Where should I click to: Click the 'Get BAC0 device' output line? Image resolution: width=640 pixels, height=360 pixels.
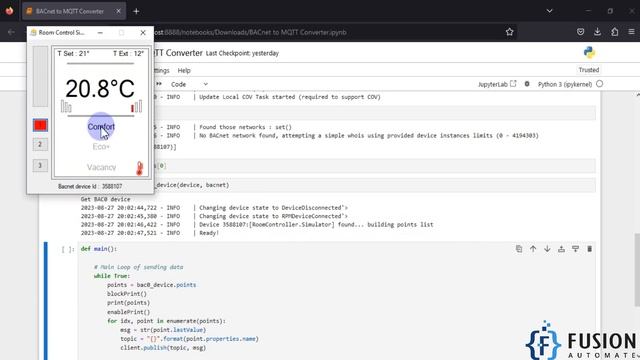(x=105, y=199)
